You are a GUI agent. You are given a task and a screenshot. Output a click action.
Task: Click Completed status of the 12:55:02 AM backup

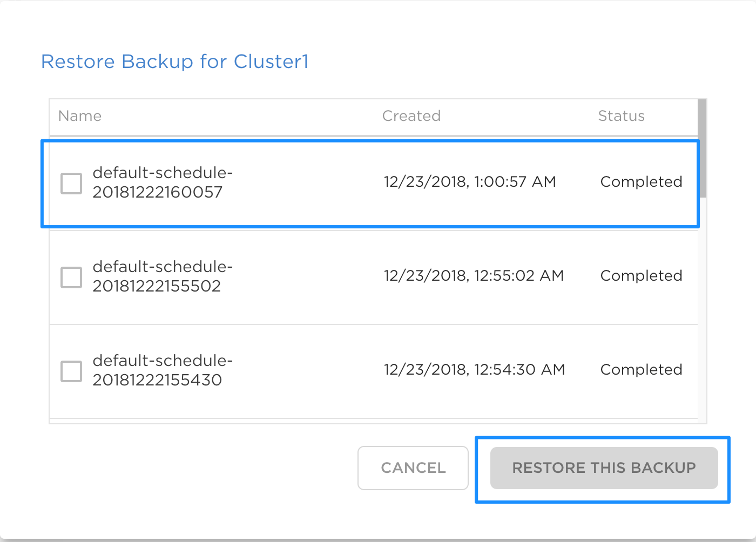tap(641, 276)
